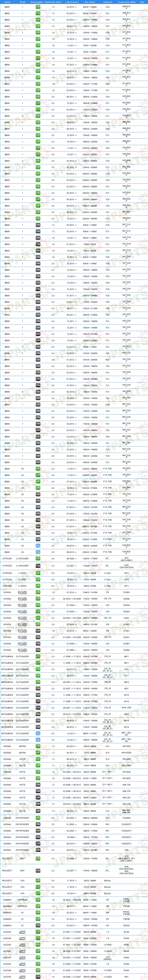Click petrol icon in BMW X5 423kW/575KM row

[38, 488]
